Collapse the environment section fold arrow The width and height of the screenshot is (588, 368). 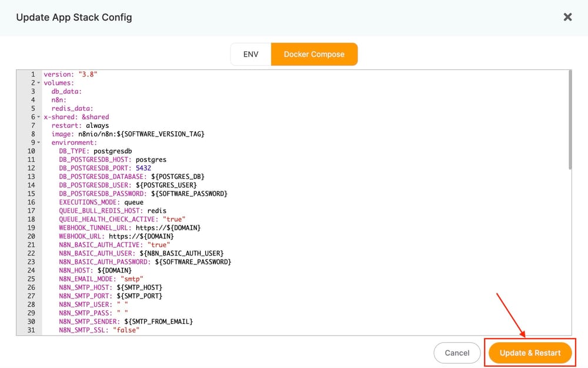[38, 142]
